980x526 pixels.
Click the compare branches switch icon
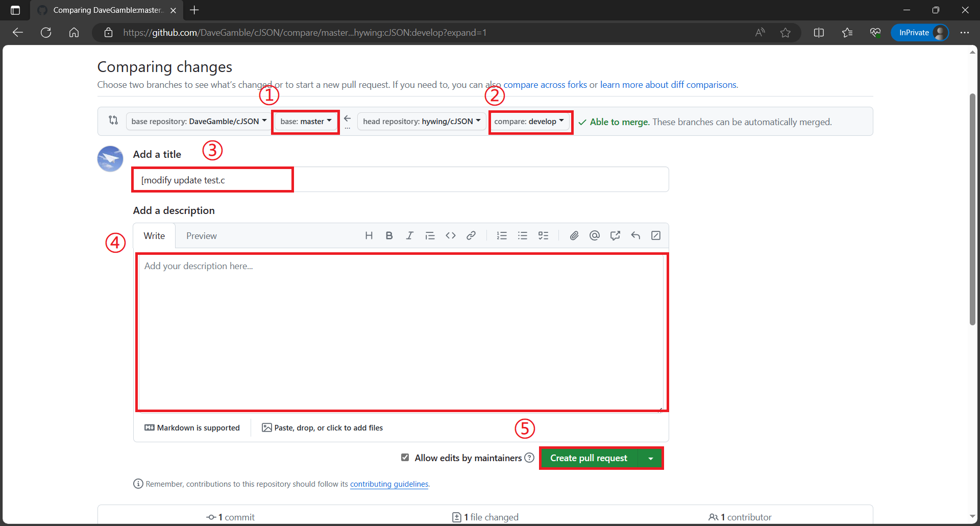pos(113,121)
